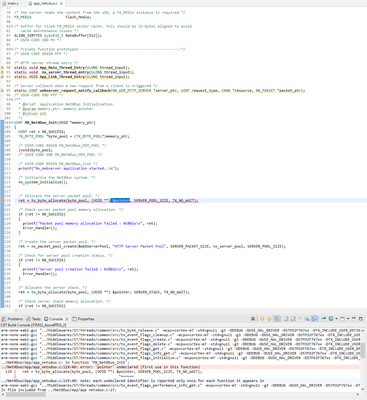
Task: Open the display selected console dropdown arrow
Action: tap(336, 319)
